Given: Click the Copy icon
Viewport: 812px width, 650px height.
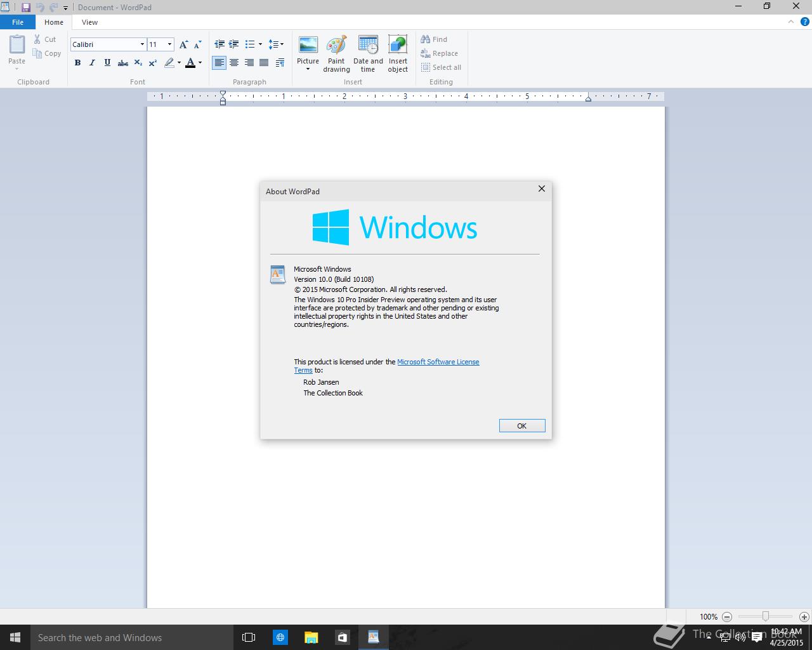Looking at the screenshot, I should pyautogui.click(x=37, y=53).
